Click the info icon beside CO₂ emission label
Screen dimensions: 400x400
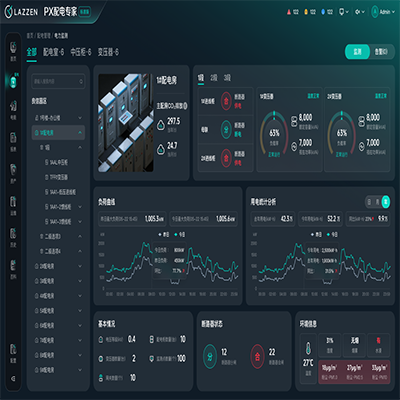(185, 106)
